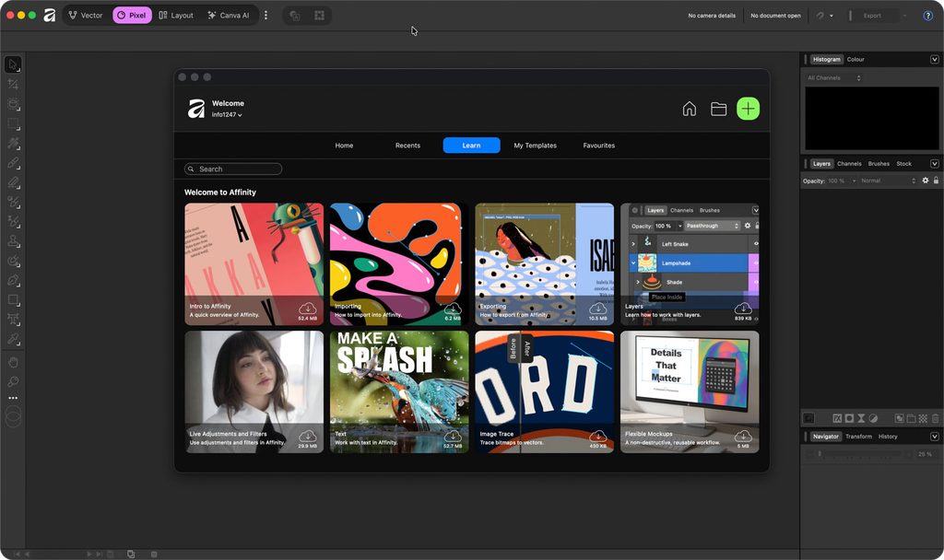The image size is (944, 560).
Task: Toggle the layer lock icon in Layers panel
Action: [936, 181]
